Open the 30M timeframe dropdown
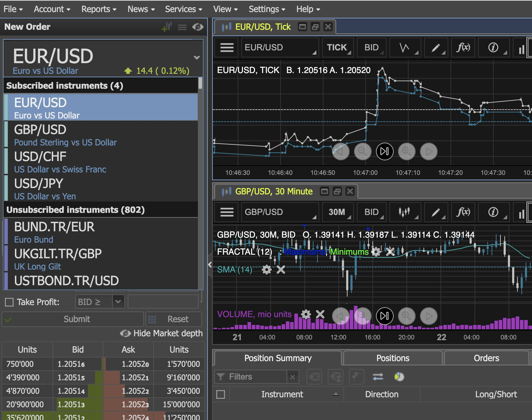 tap(338, 212)
